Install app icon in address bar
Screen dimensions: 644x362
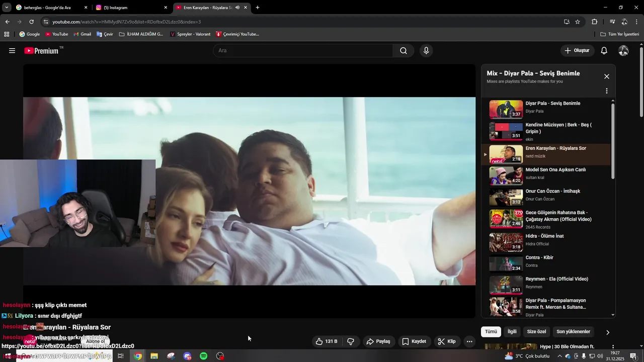567,22
